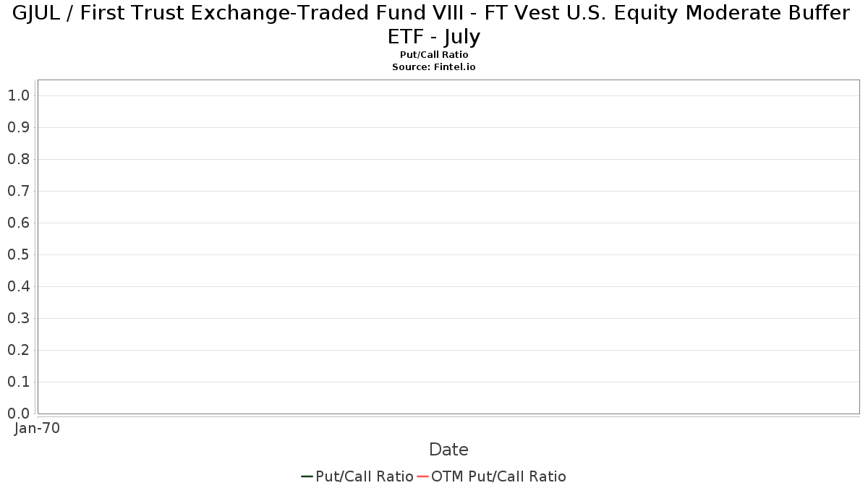The image size is (868, 488).
Task: Click the 0.8 y-axis tick label
Action: tap(18, 159)
